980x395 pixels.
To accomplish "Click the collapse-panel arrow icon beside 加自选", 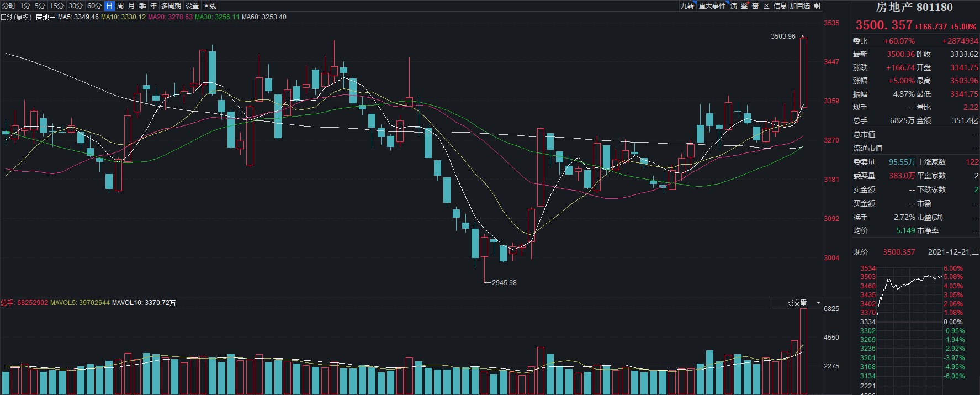I will 818,6.
